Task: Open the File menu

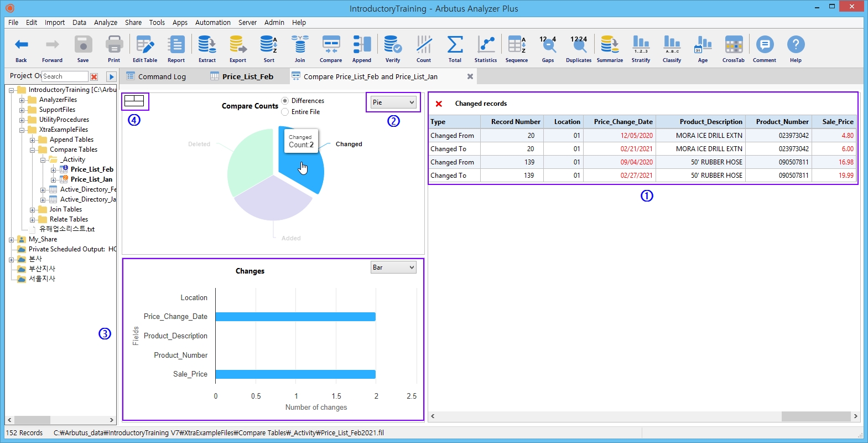Action: coord(13,23)
